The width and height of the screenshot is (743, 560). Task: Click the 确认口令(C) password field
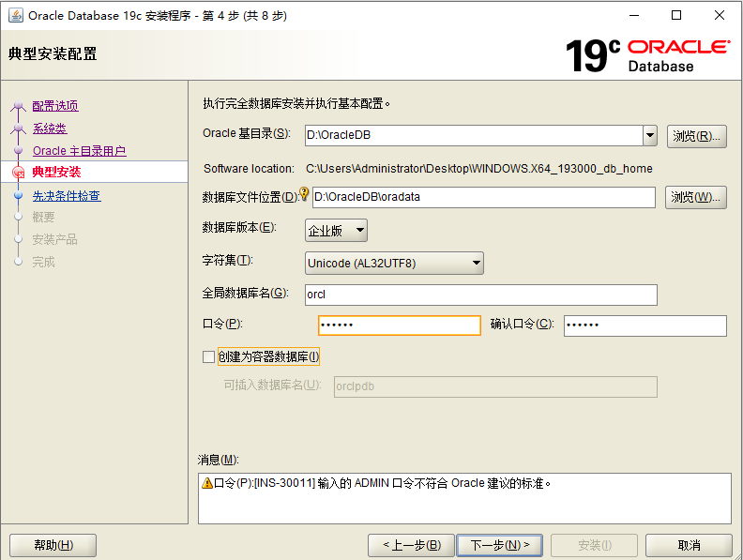(x=644, y=325)
